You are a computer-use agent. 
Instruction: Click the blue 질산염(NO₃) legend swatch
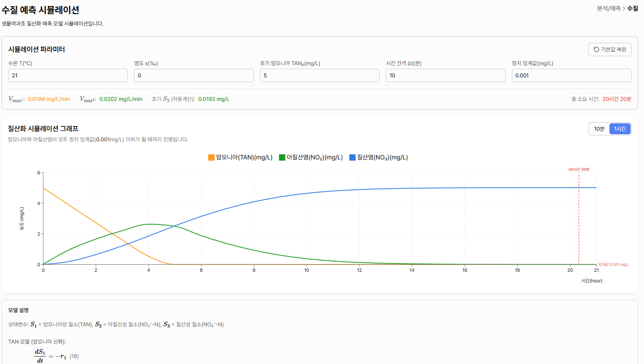tap(352, 157)
